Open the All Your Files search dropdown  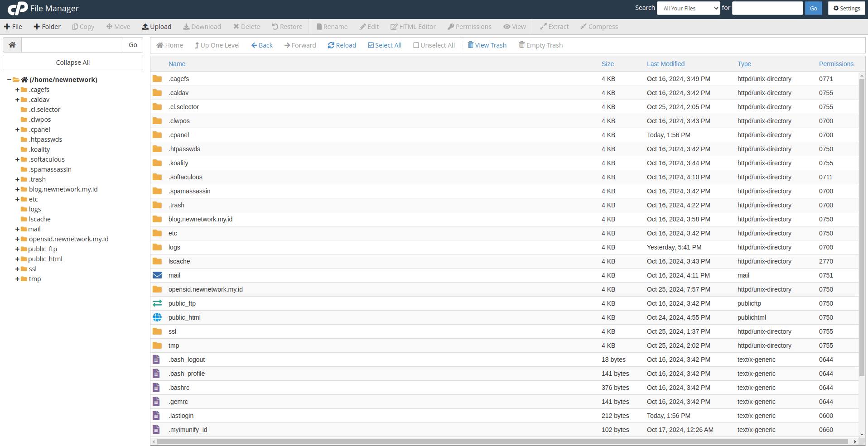[x=688, y=8]
